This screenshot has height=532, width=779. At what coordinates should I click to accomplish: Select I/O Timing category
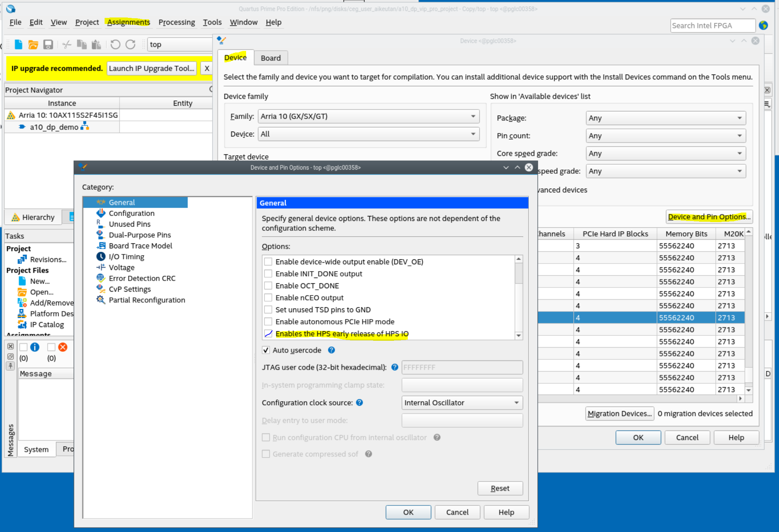coord(126,257)
